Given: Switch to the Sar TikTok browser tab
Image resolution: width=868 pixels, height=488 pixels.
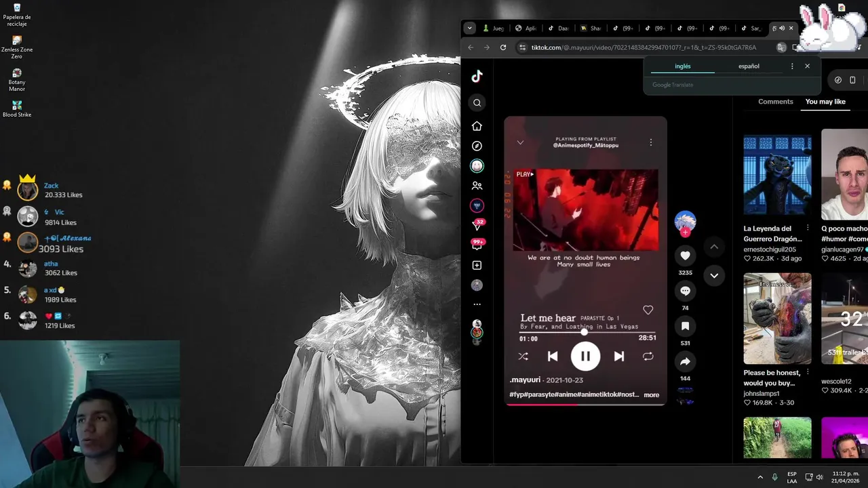Looking at the screenshot, I should pos(751,28).
